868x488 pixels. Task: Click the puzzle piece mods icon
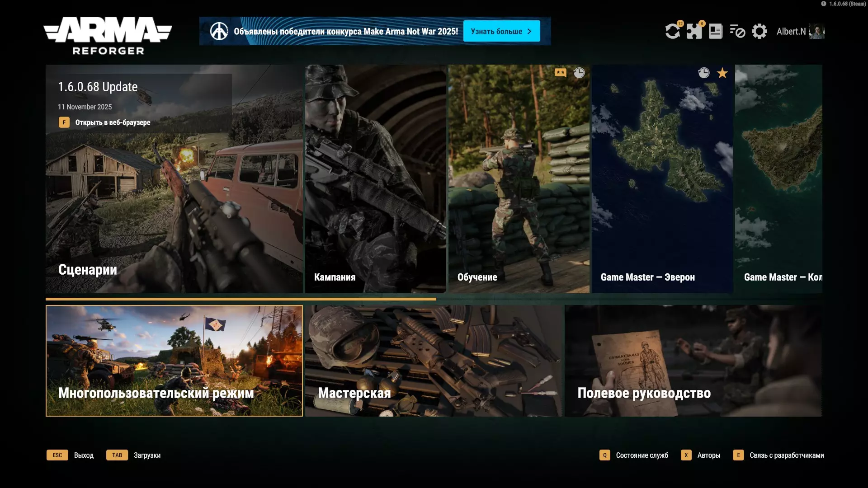pos(694,31)
